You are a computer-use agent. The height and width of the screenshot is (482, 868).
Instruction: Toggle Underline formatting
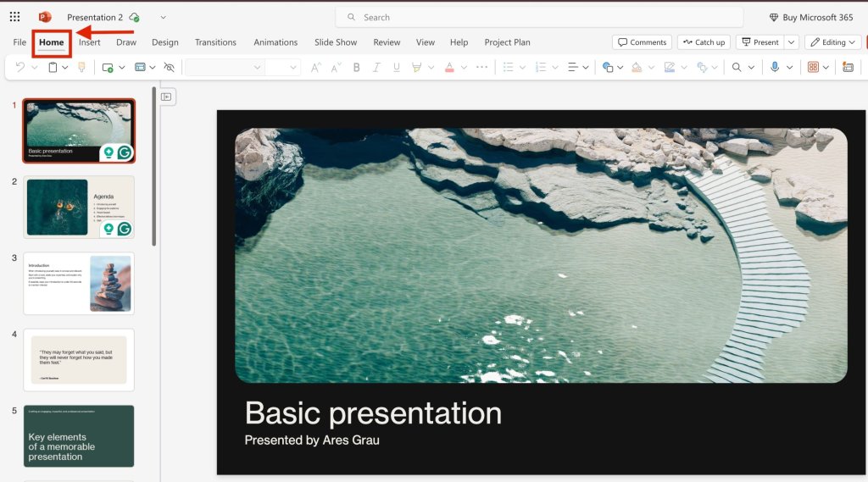click(x=397, y=67)
